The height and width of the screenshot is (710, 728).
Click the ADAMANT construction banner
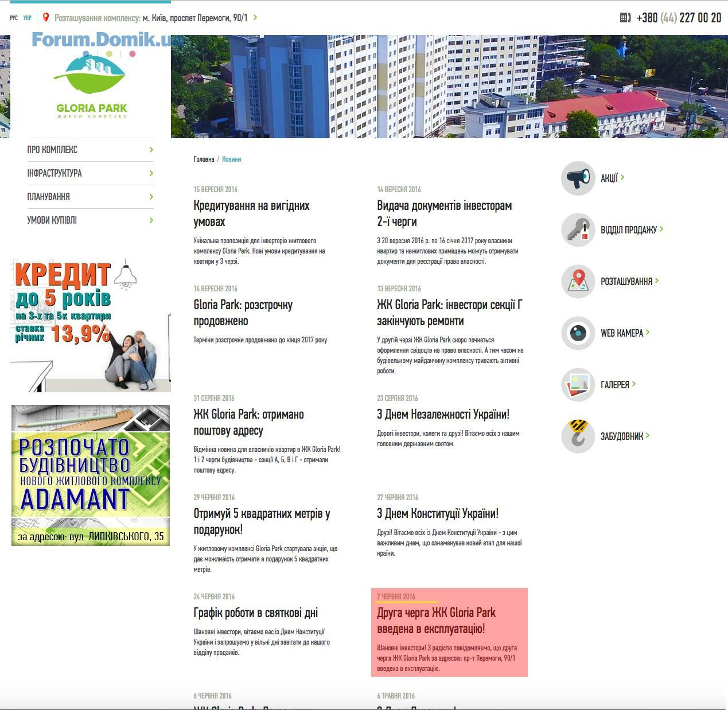(x=91, y=475)
